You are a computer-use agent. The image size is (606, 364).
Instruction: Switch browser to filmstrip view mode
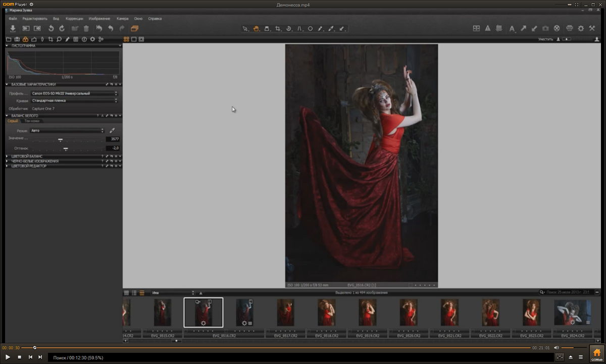(x=142, y=293)
